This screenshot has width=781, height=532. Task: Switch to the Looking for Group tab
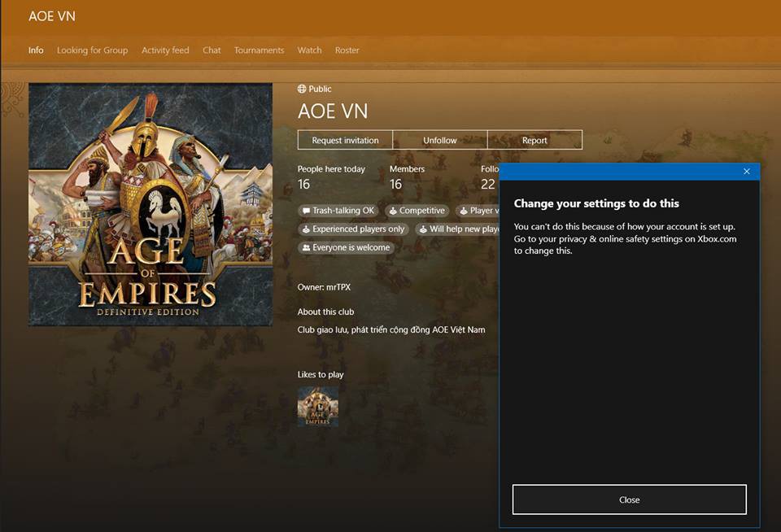[92, 50]
